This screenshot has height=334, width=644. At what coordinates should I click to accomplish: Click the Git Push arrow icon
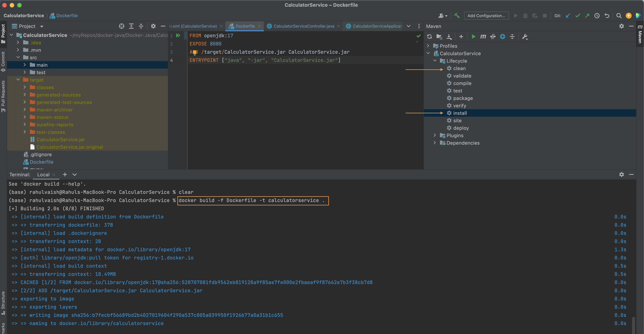tap(587, 15)
